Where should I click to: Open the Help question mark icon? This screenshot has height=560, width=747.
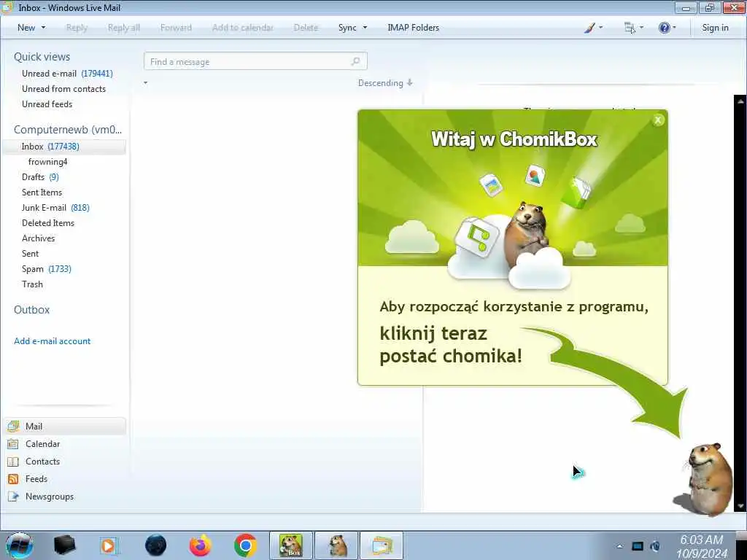tap(664, 28)
